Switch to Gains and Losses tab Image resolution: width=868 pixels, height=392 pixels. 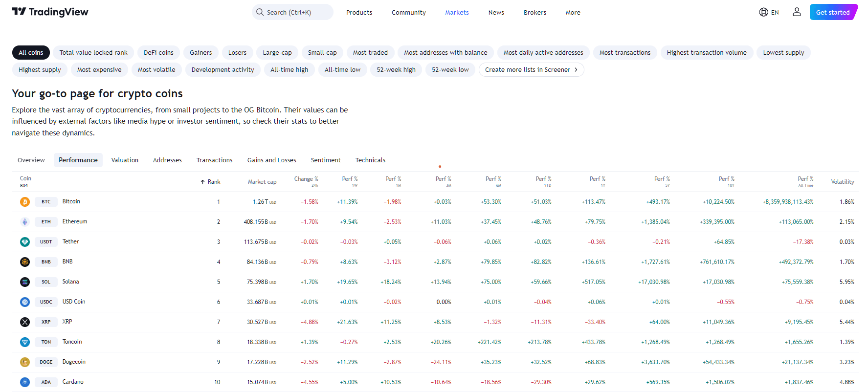pyautogui.click(x=271, y=160)
